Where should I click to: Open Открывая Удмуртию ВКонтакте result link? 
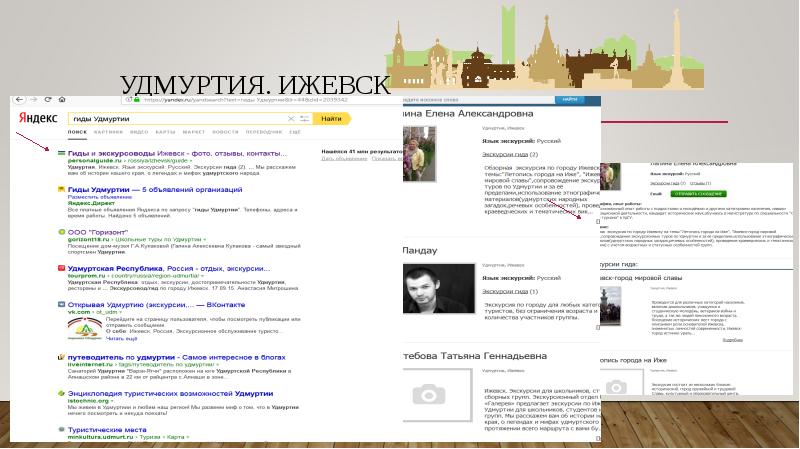(157, 305)
